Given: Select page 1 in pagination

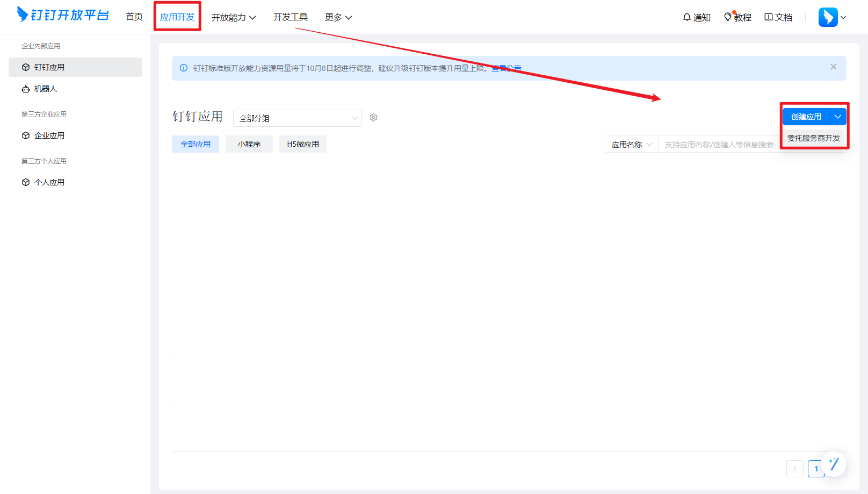Looking at the screenshot, I should tap(816, 469).
